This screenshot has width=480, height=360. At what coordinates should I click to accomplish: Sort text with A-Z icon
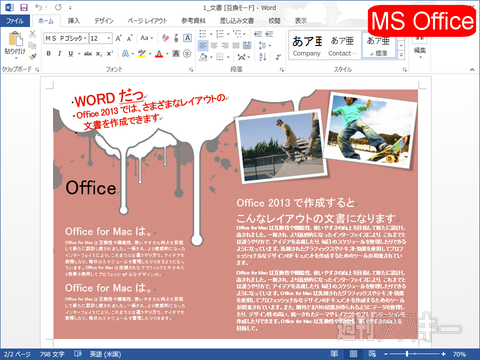pyautogui.click(x=262, y=57)
